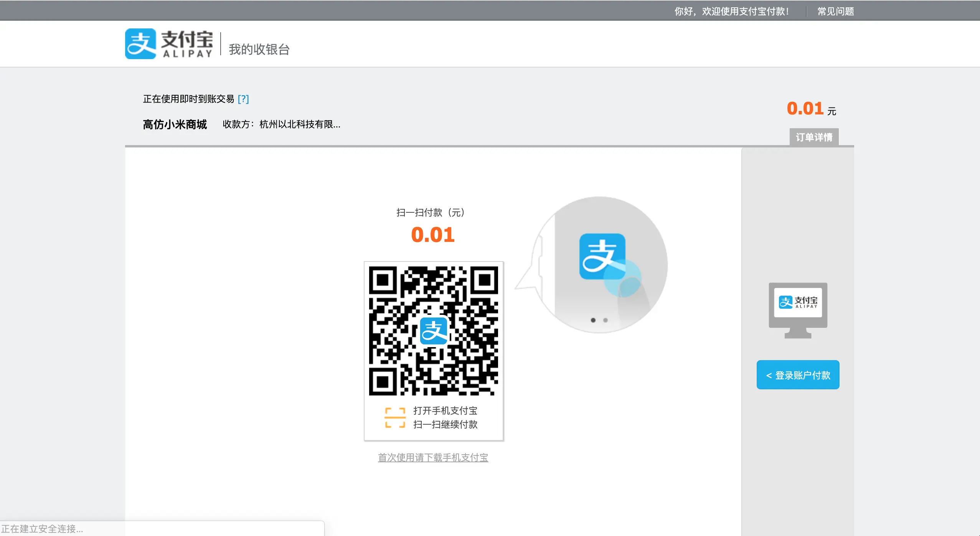
Task: Click the Alipay icon inside QR code
Action: coord(433,331)
